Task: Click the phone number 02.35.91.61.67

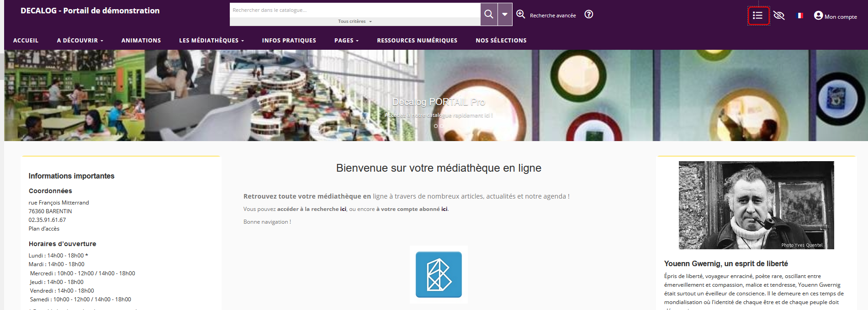Action: click(x=47, y=220)
